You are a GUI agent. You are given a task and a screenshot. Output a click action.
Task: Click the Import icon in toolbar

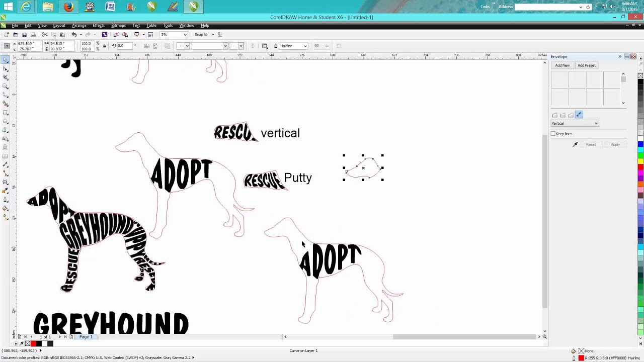point(116,35)
